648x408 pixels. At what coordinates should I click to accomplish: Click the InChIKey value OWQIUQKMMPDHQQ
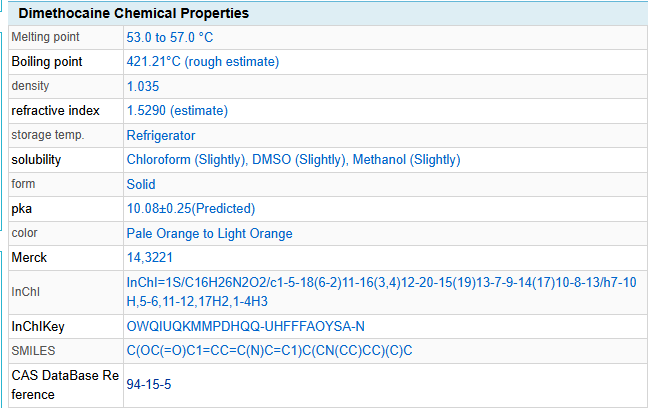[245, 327]
